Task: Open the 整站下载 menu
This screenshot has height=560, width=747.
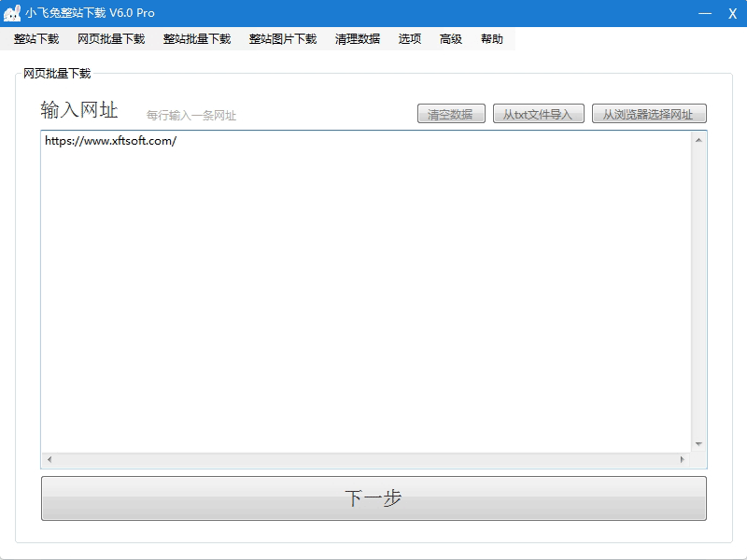Action: coord(36,39)
